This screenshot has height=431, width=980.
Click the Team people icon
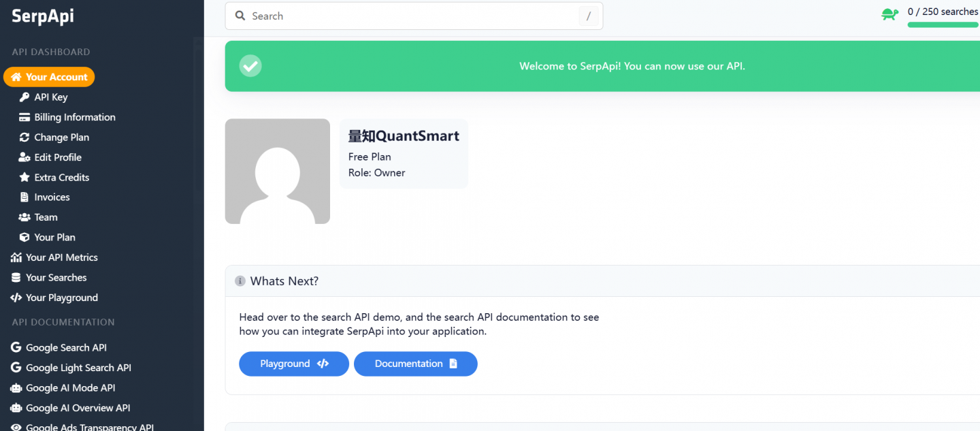[24, 217]
